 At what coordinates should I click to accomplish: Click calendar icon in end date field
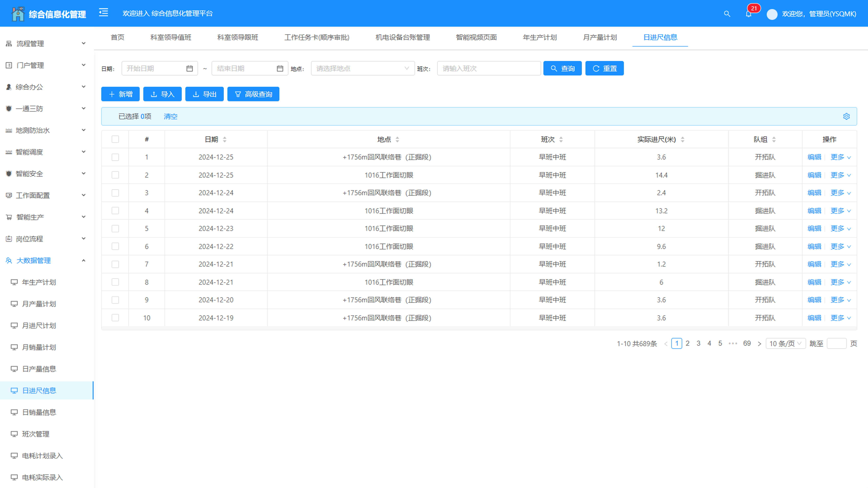(280, 69)
